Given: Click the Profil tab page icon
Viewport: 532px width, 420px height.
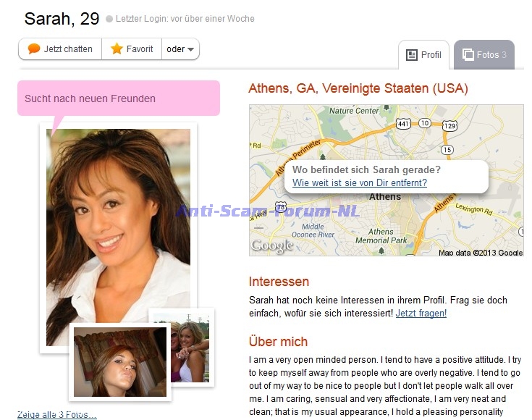Looking at the screenshot, I should 412,54.
